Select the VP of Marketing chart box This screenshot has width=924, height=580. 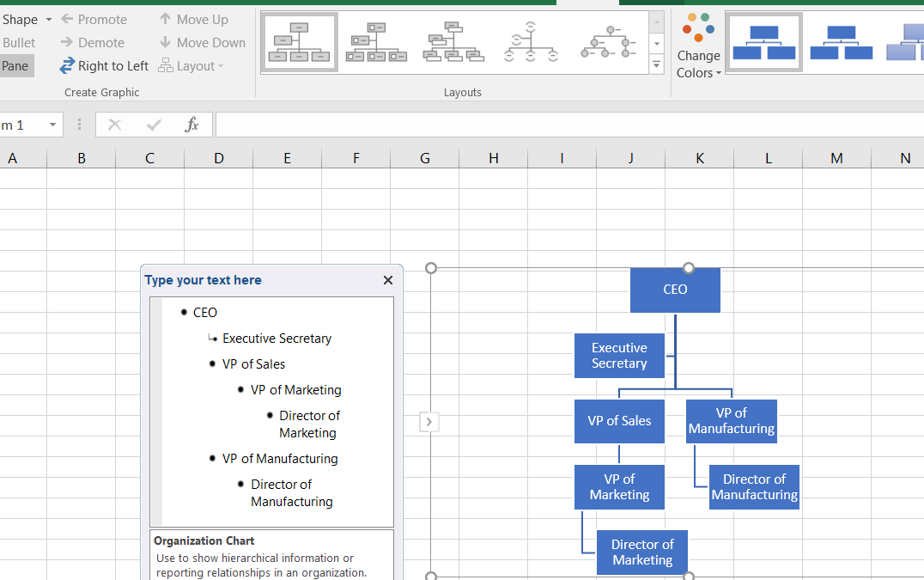coord(619,487)
